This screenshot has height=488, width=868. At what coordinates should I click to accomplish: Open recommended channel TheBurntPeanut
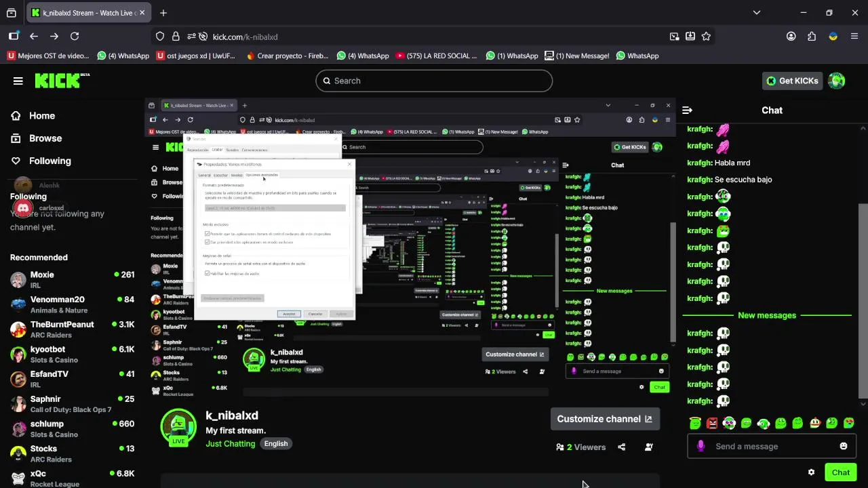(72, 329)
